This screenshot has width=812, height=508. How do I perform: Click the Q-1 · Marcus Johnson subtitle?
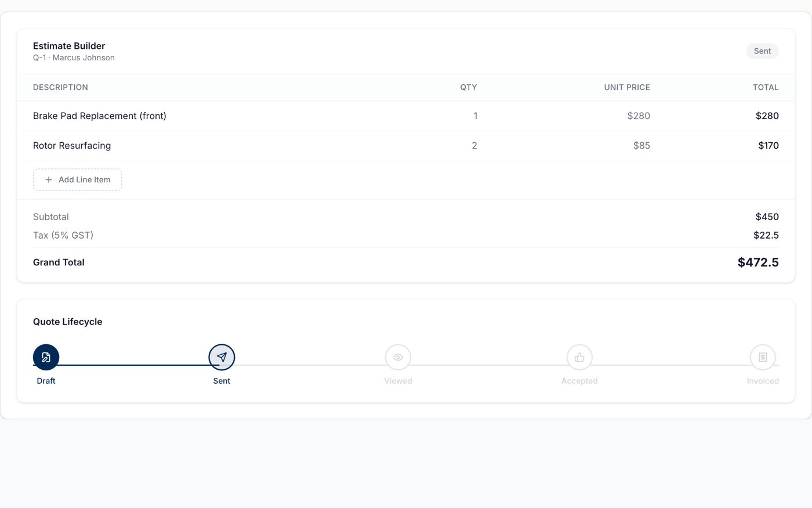(74, 58)
